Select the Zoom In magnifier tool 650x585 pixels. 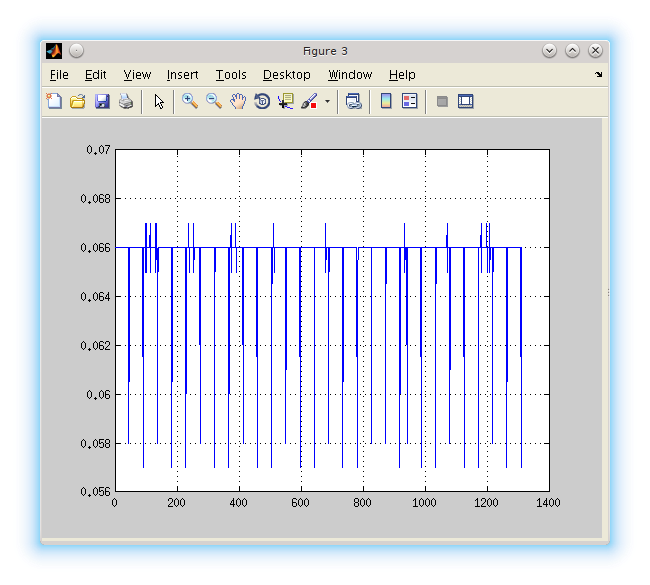(190, 101)
